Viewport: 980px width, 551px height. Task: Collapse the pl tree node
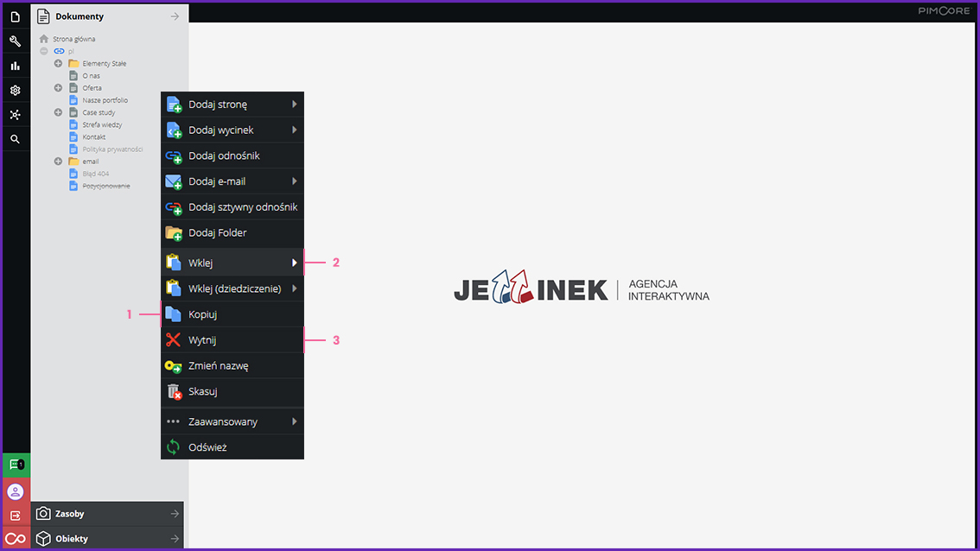pos(44,51)
